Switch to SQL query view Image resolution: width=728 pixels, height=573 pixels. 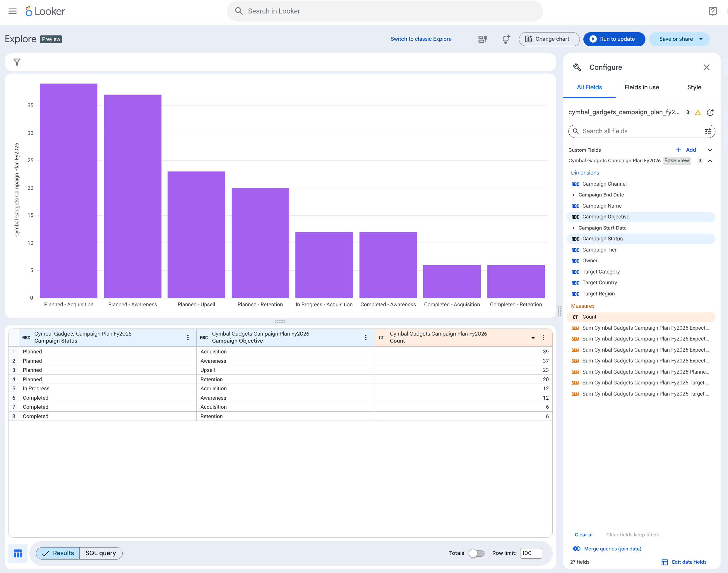pyautogui.click(x=101, y=553)
